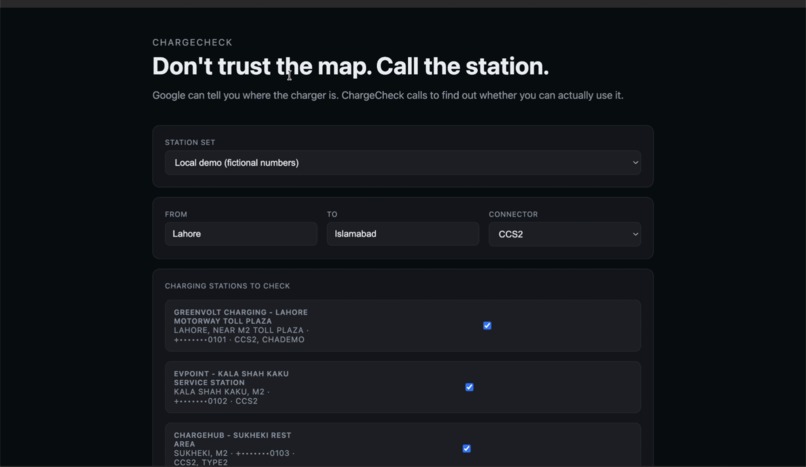Click the To field containing Islamabad
The image size is (806, 467).
[x=402, y=234]
